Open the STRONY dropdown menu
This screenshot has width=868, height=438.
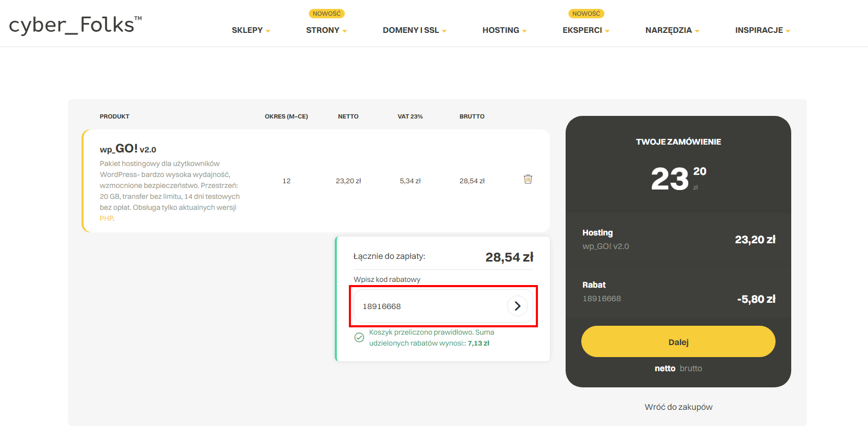click(x=326, y=30)
